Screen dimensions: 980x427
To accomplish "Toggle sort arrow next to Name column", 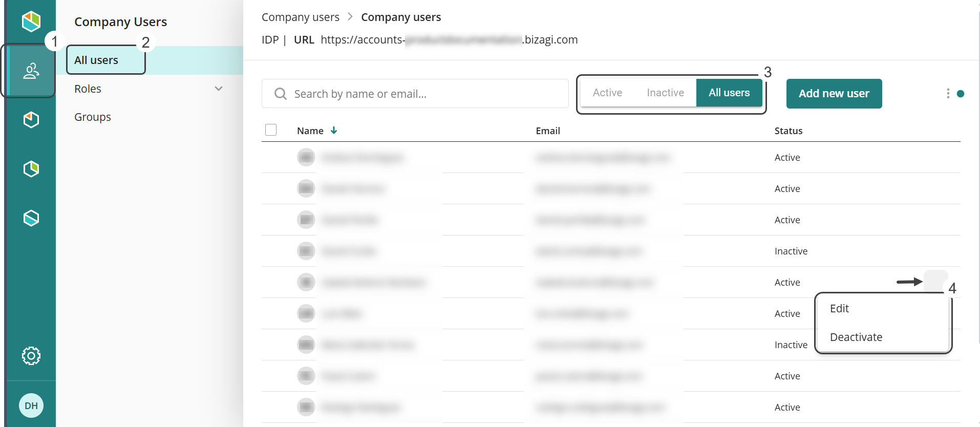I will pos(334,131).
